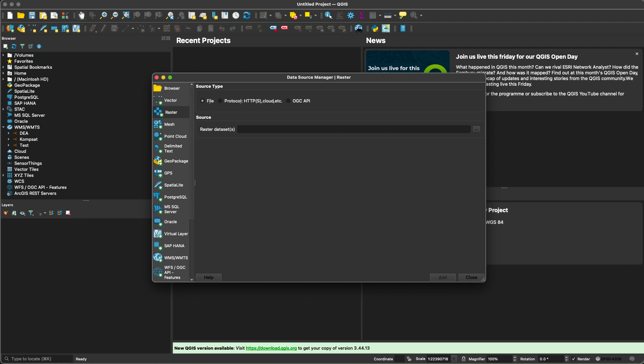The image size is (644, 364).
Task: Toggle the Render checkbox in status bar
Action: point(574,359)
